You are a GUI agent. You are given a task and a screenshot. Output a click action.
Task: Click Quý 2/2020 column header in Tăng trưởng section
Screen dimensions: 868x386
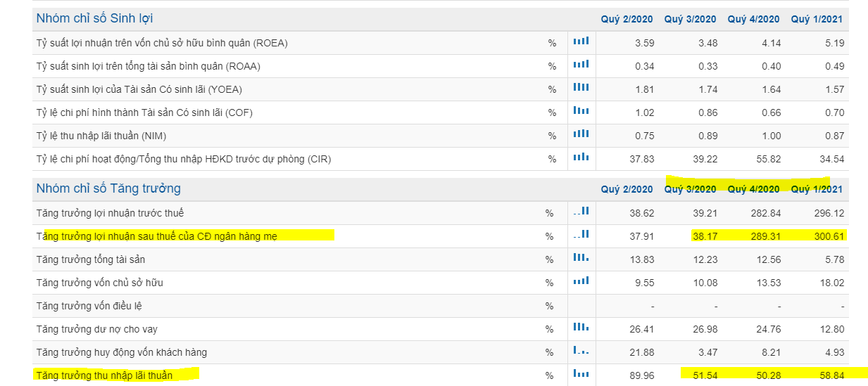click(x=627, y=189)
